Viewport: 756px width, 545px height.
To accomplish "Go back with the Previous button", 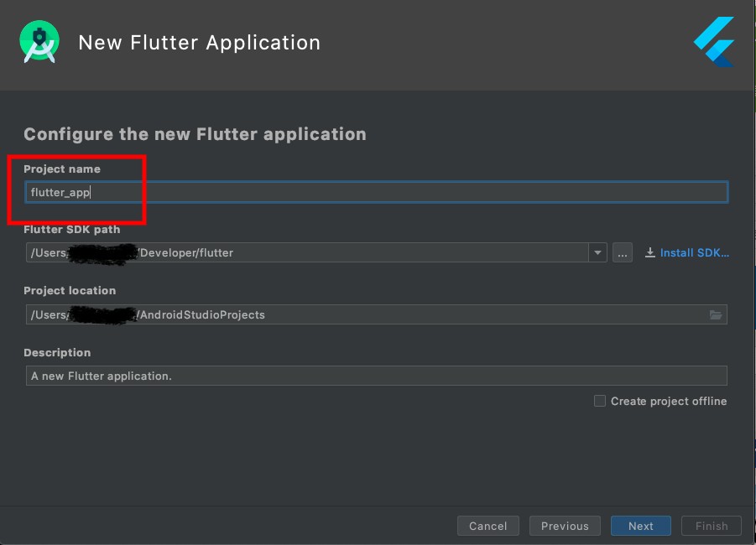I will pyautogui.click(x=565, y=526).
